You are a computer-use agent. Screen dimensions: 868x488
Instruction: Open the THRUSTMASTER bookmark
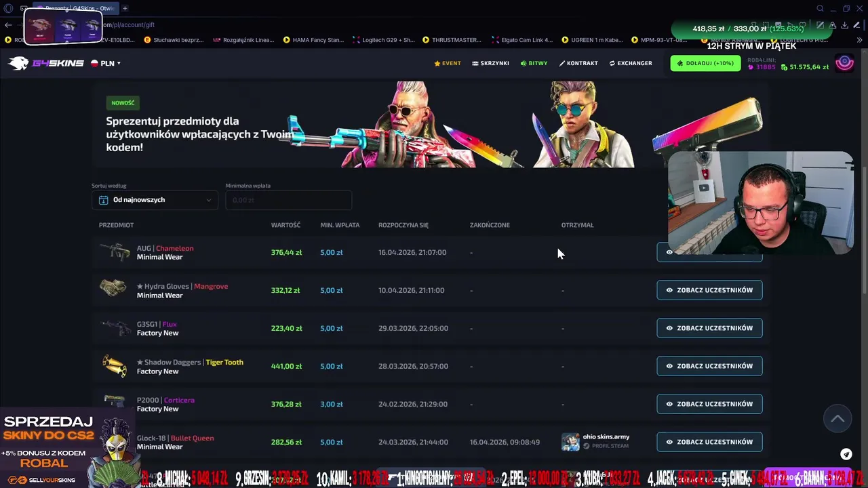(x=452, y=40)
